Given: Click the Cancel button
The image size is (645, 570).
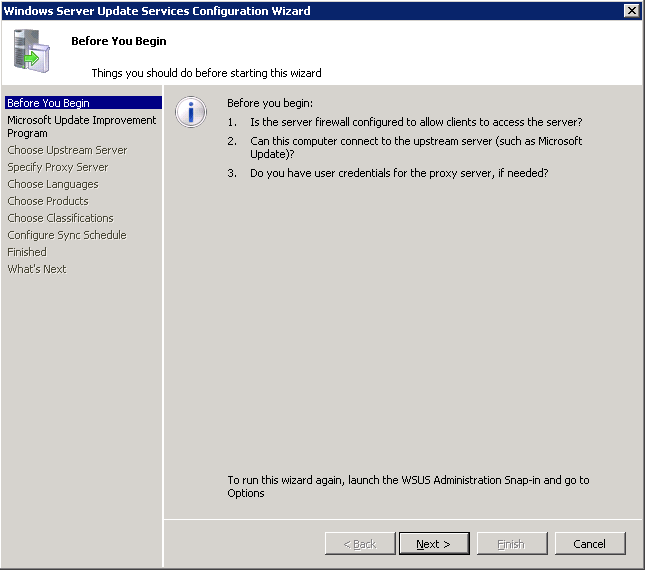Looking at the screenshot, I should (x=589, y=544).
